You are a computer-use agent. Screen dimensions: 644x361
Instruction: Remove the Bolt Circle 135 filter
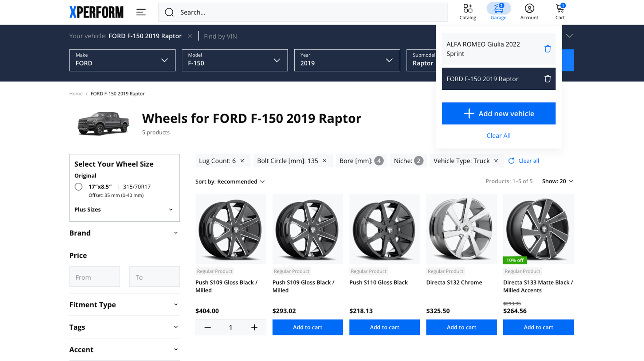pyautogui.click(x=324, y=161)
